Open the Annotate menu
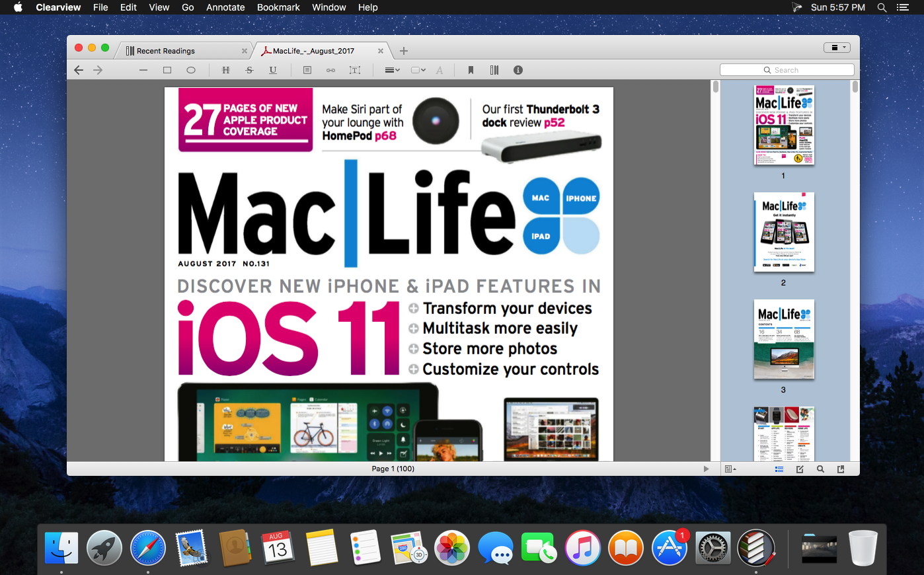 pos(225,7)
